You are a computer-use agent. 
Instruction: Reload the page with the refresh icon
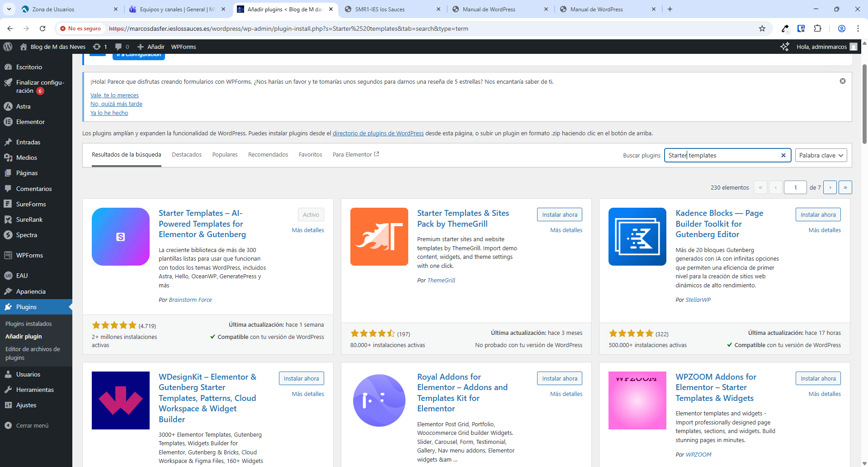[x=42, y=29]
